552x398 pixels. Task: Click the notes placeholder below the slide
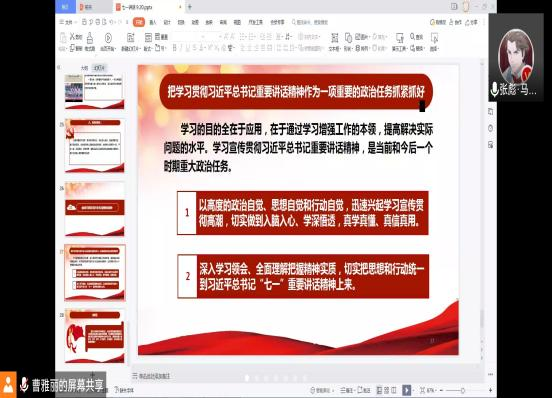[151, 376]
